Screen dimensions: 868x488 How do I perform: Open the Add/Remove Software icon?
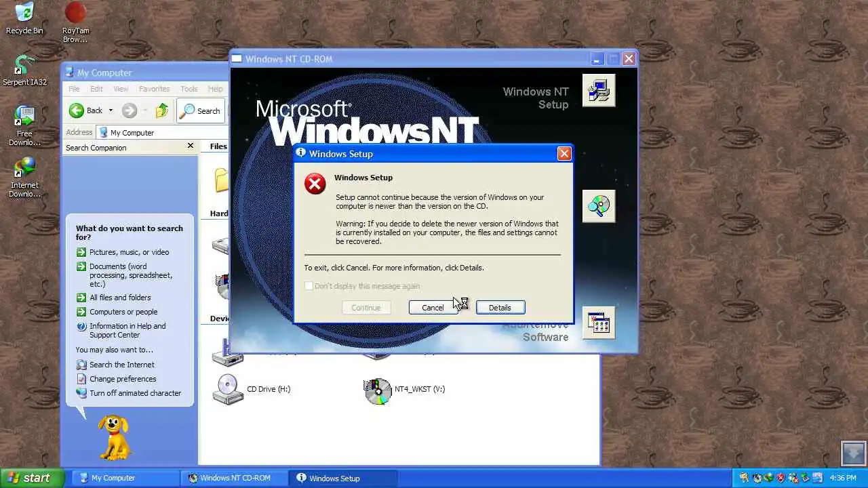[x=599, y=323]
